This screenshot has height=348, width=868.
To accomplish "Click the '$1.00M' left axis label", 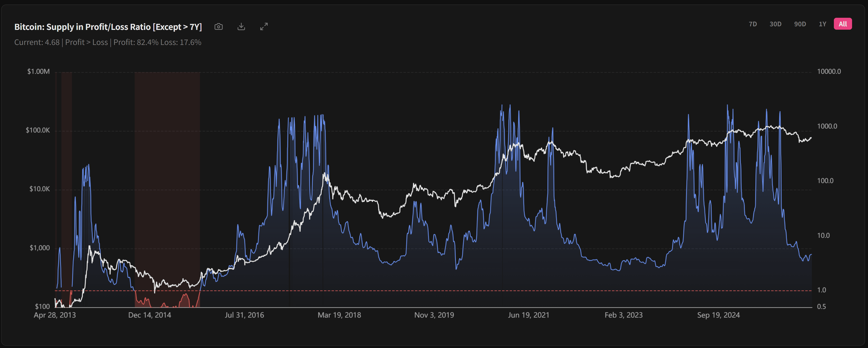I will 38,71.
